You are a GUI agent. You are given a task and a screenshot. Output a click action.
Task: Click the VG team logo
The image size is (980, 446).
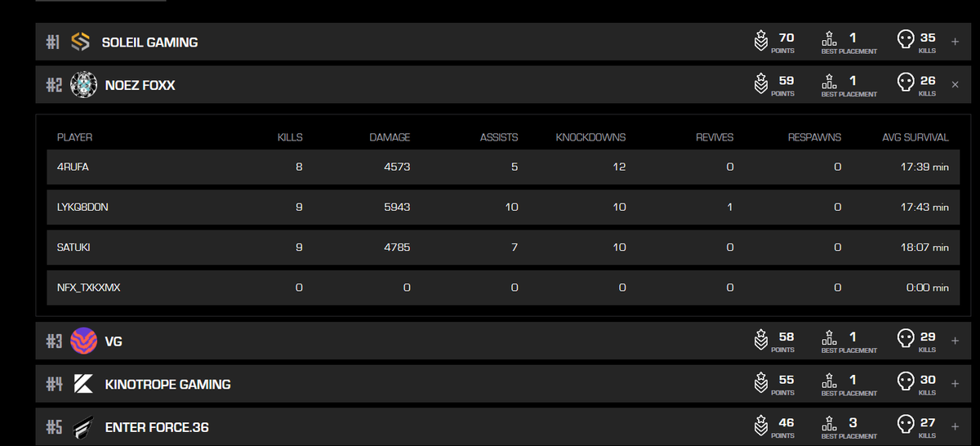click(x=83, y=341)
